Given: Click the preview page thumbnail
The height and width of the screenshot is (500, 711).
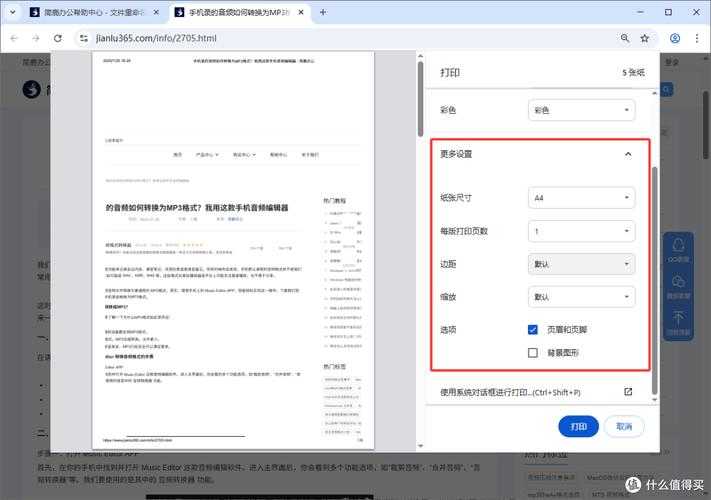Looking at the screenshot, I should tap(233, 250).
